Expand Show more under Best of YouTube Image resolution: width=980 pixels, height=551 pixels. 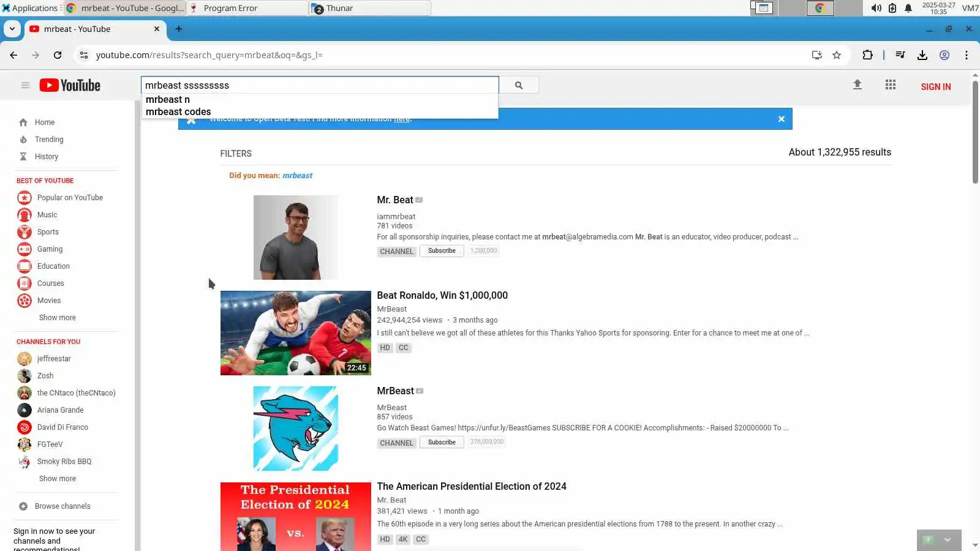coord(58,318)
